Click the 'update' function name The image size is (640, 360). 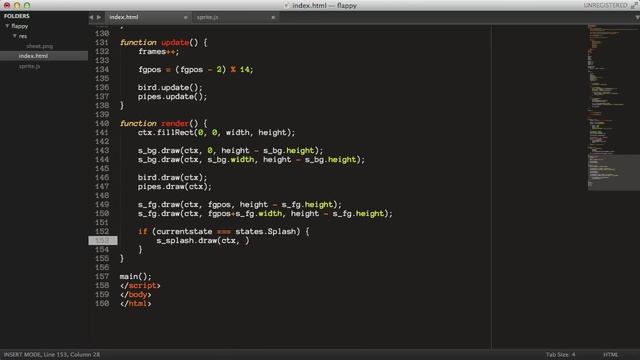175,42
